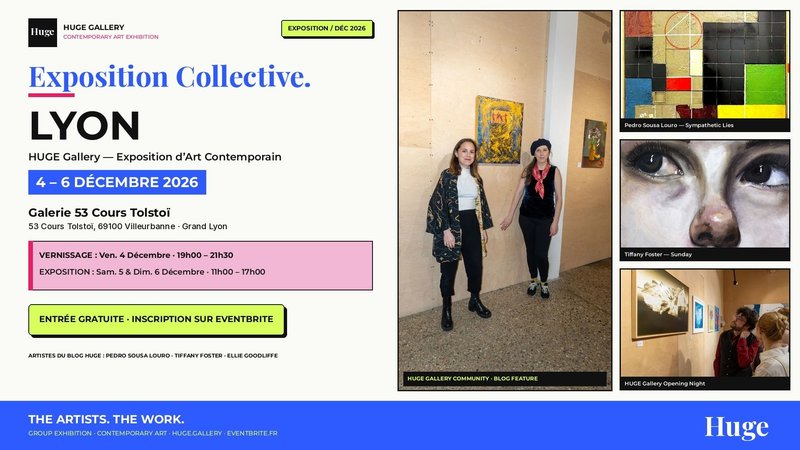800x450 pixels.
Task: Click the '4 – 6 DÉCEMBRE 2026' date banner
Action: (117, 182)
